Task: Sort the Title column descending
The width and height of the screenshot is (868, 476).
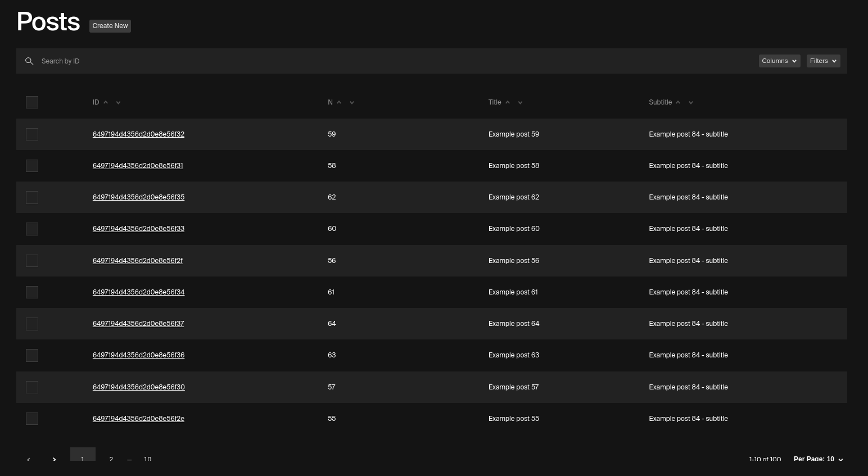Action: pos(520,103)
